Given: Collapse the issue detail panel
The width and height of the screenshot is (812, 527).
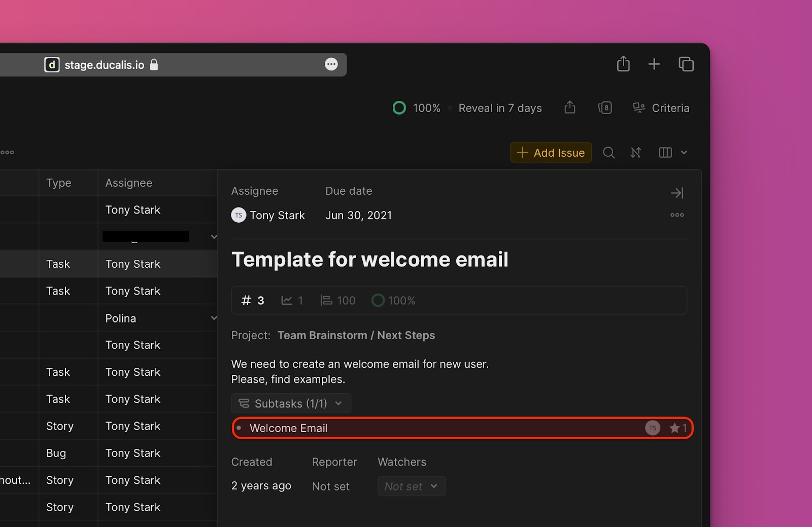Looking at the screenshot, I should (677, 193).
